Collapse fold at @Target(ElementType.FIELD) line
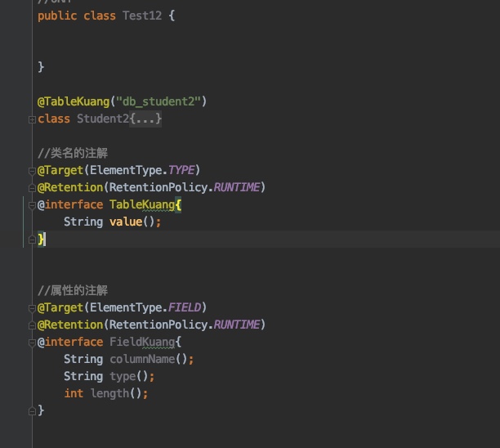 pyautogui.click(x=32, y=307)
